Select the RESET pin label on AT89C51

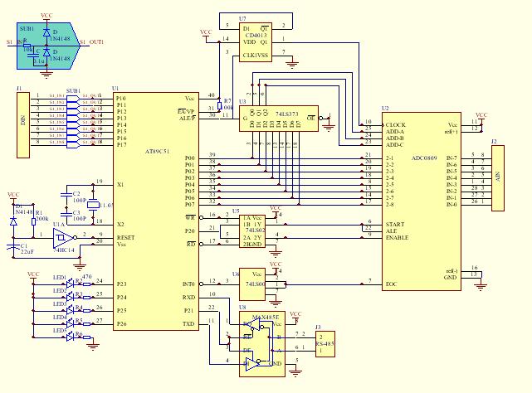coord(125,238)
